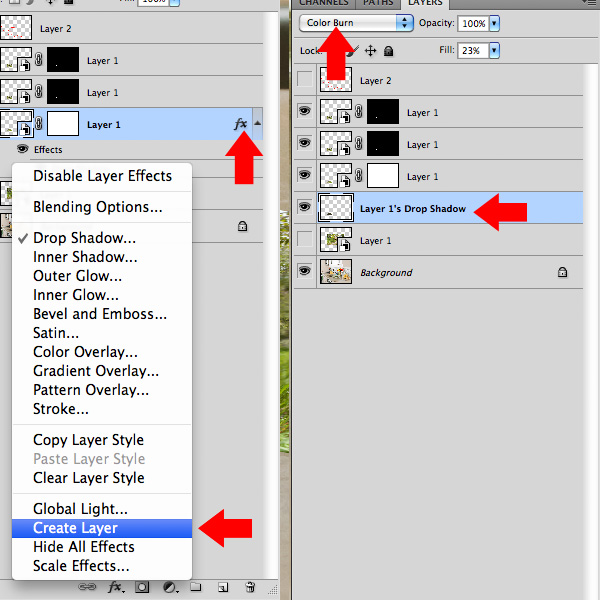Hide the Background layer
Viewport: 600px width, 600px height.
click(x=305, y=271)
